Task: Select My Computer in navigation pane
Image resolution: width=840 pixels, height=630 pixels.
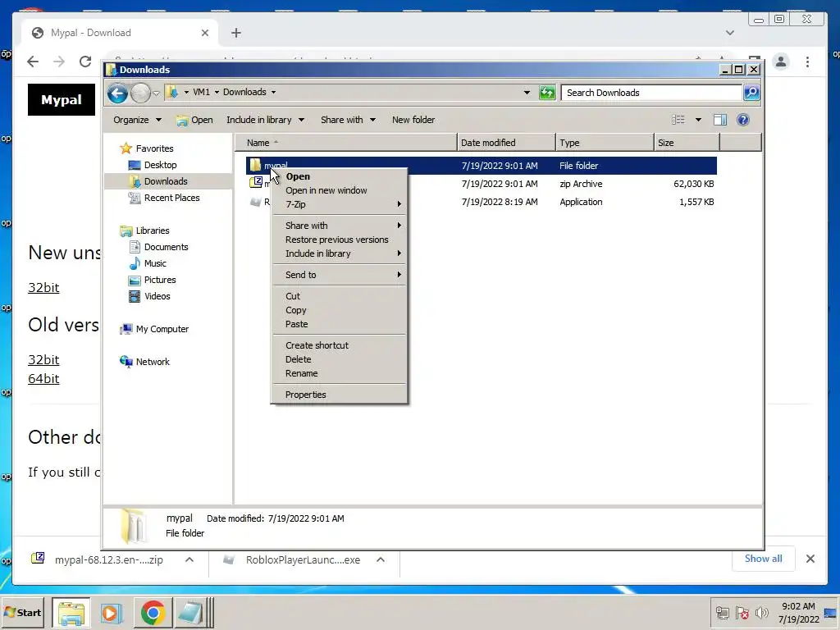Action: pyautogui.click(x=162, y=329)
